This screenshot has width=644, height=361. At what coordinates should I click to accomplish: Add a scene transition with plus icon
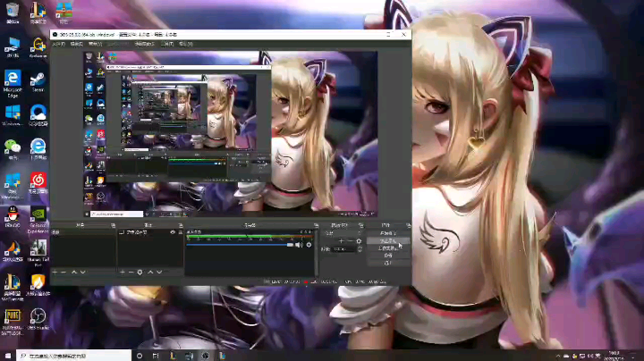[342, 241]
